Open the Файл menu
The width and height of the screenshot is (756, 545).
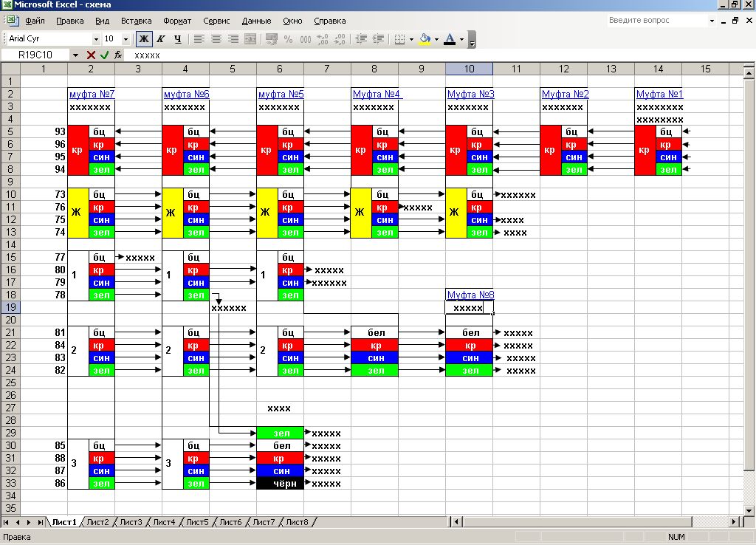tap(35, 21)
